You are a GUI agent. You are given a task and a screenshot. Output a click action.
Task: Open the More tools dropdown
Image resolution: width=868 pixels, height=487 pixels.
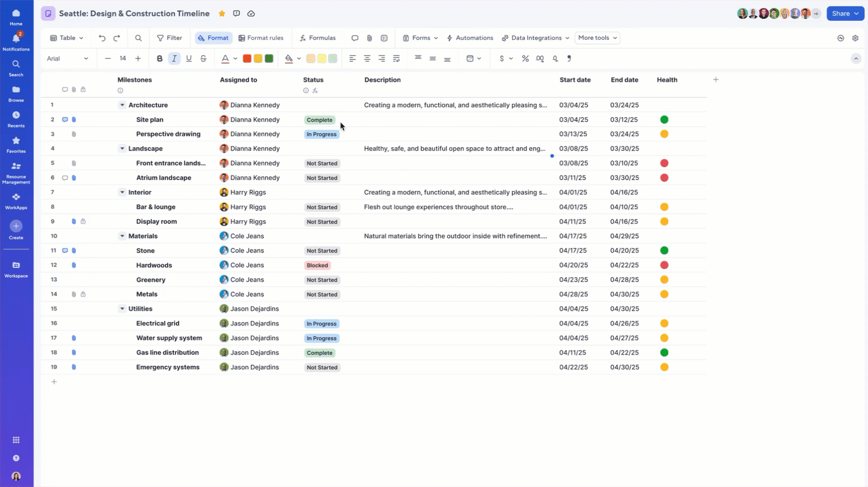[x=597, y=38]
